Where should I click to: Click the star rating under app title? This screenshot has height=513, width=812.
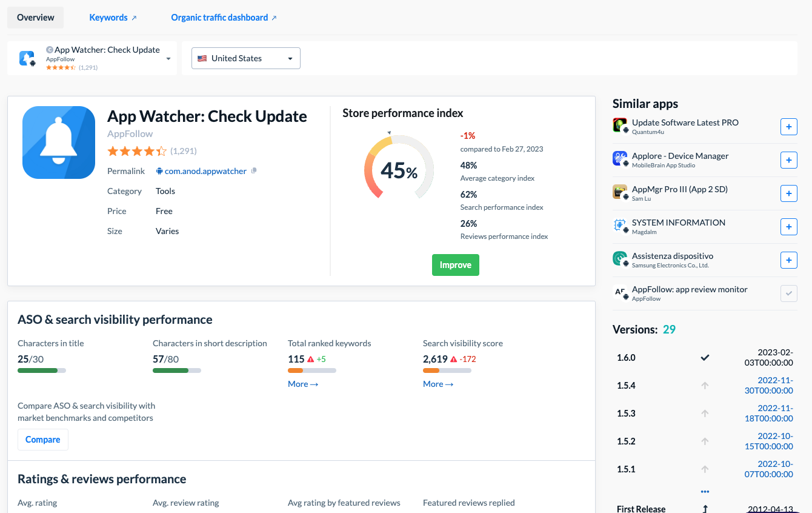tap(137, 151)
